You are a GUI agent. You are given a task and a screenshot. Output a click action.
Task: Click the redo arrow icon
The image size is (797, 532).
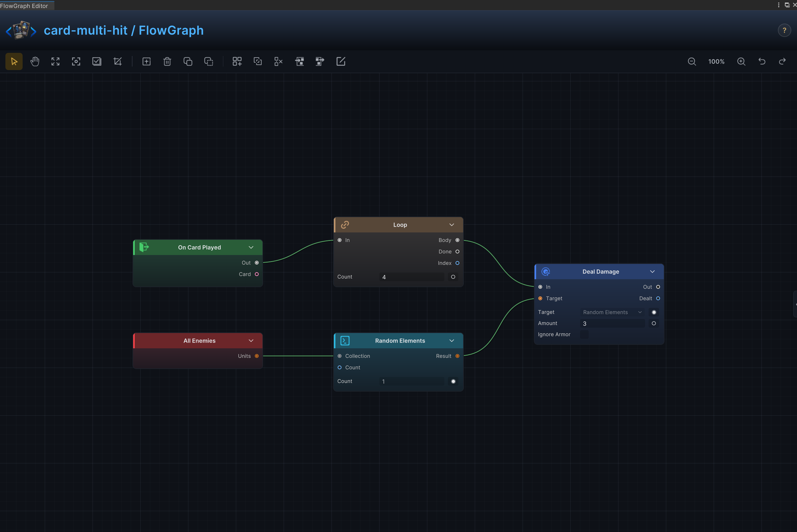tap(782, 61)
